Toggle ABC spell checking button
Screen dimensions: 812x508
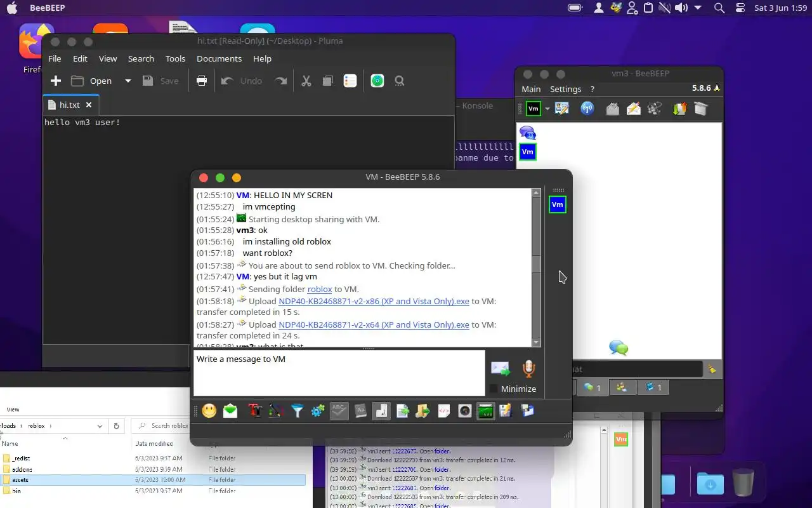[x=339, y=411]
